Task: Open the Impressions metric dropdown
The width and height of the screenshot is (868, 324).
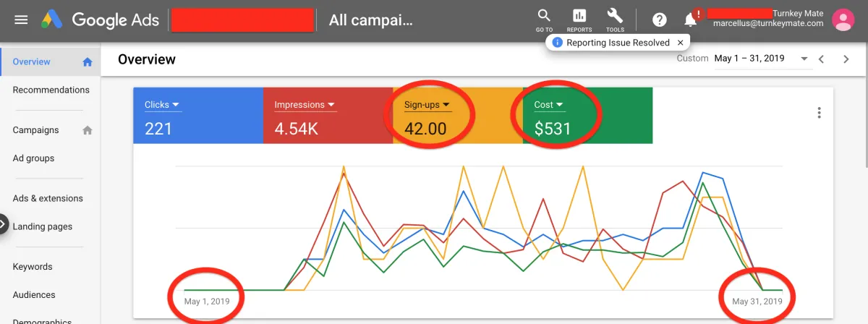Action: 305,105
